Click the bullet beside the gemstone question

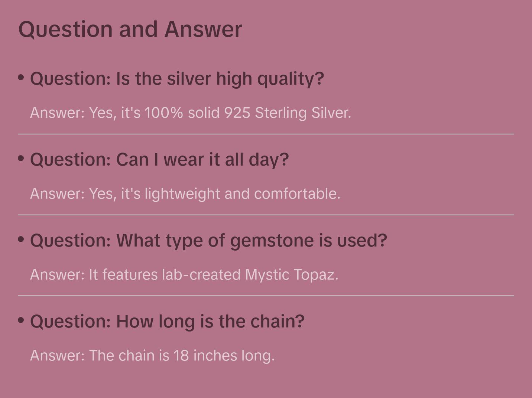[x=21, y=239]
